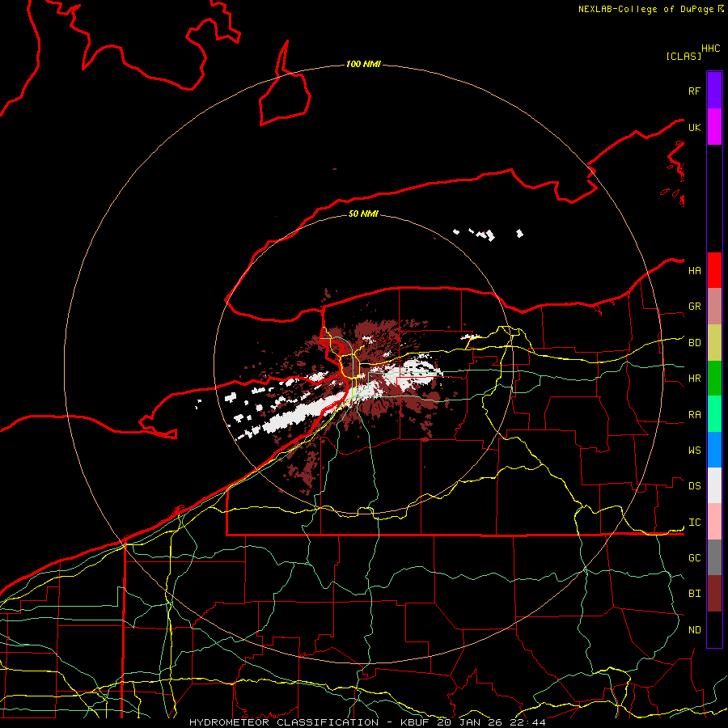Click the IC legend label
Image resolution: width=728 pixels, height=728 pixels.
coord(695,523)
